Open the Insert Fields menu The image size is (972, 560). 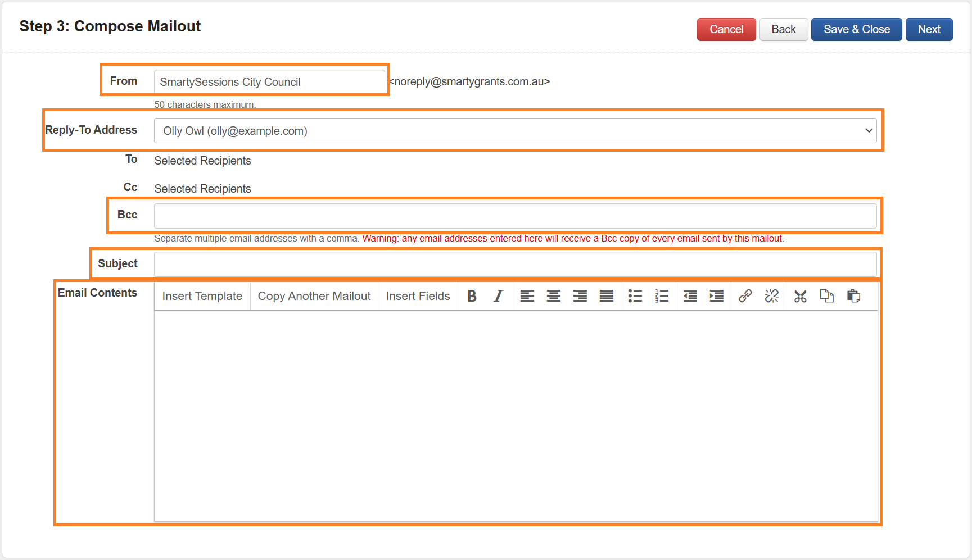pos(418,296)
